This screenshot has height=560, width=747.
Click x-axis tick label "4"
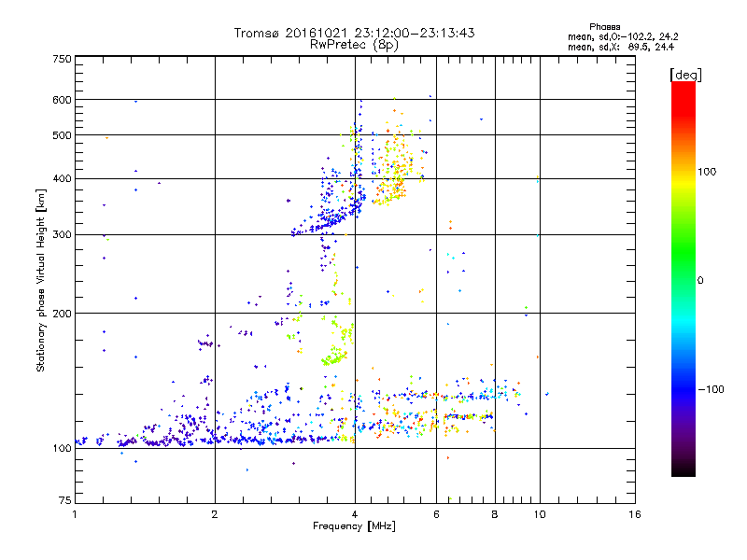pos(355,514)
